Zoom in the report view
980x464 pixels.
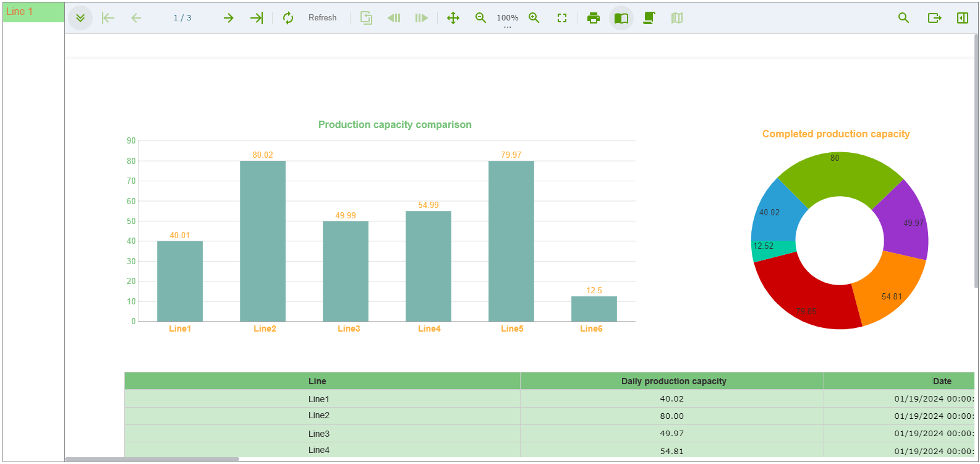coord(534,18)
